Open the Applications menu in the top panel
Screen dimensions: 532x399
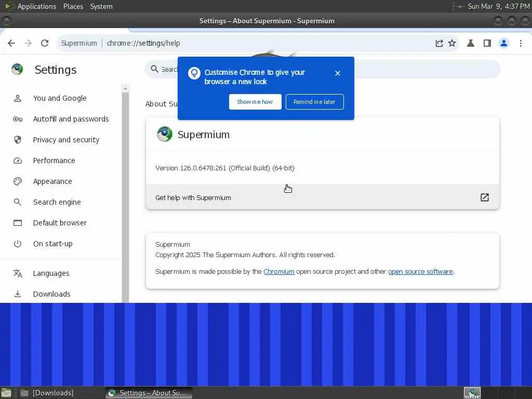click(37, 6)
